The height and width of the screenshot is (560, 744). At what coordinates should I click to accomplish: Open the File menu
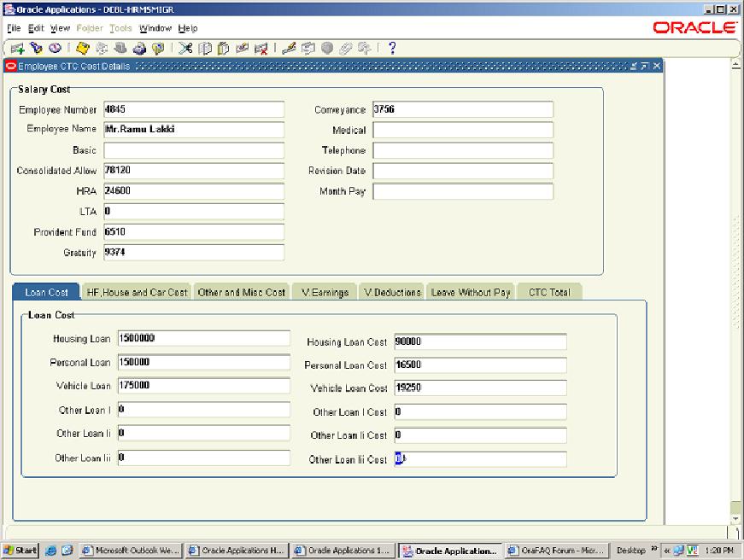[x=14, y=28]
